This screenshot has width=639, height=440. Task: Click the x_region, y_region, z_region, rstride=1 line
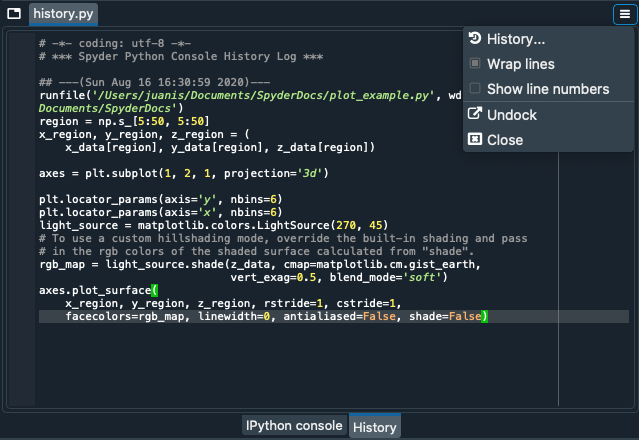coord(234,304)
